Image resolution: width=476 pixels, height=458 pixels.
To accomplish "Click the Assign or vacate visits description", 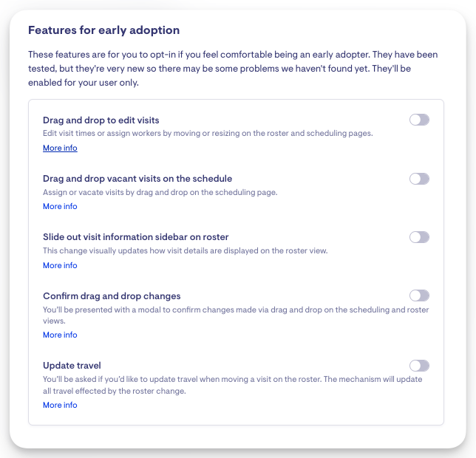I will point(160,192).
